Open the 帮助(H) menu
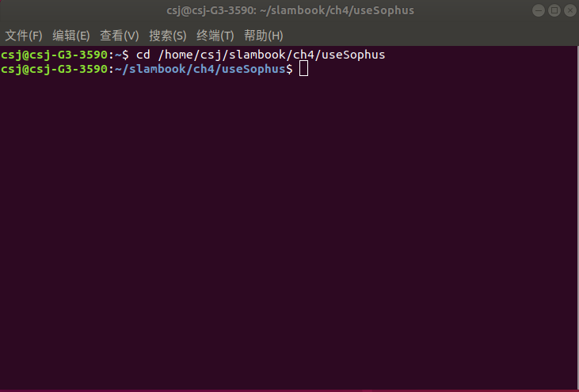 tap(264, 36)
